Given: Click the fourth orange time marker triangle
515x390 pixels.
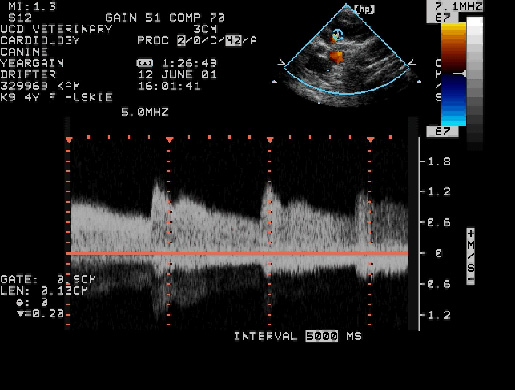Looking at the screenshot, I should tap(371, 140).
